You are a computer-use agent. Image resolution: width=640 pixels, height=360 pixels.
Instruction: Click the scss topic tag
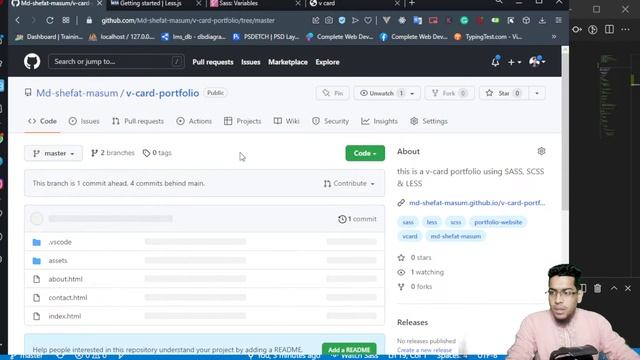pos(456,222)
